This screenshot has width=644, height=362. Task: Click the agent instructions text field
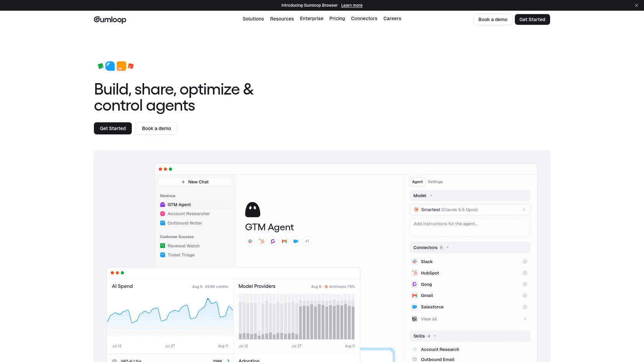[x=470, y=227]
